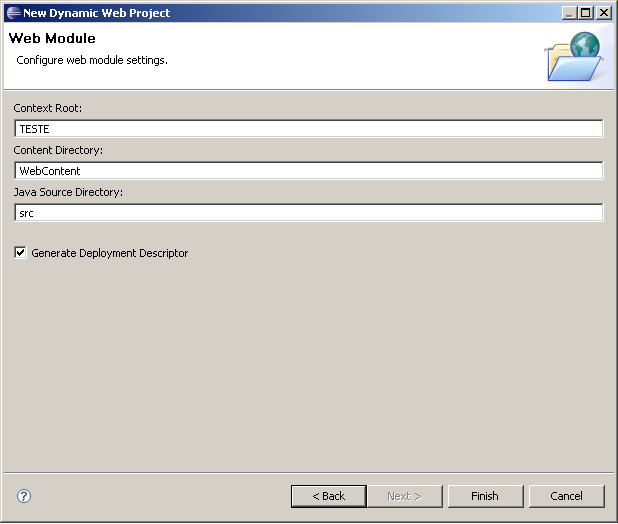Maximize the wizard window
The height and width of the screenshot is (524, 618).
[586, 13]
